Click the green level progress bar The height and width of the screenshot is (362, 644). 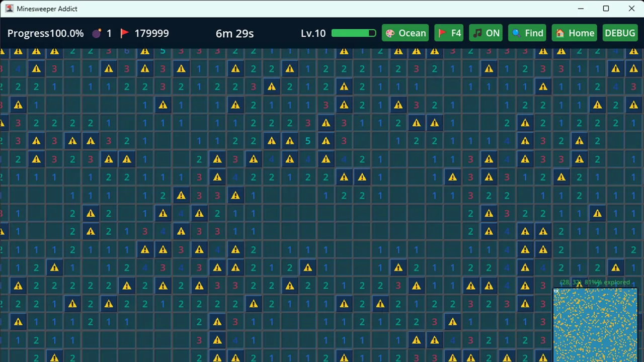tap(354, 33)
